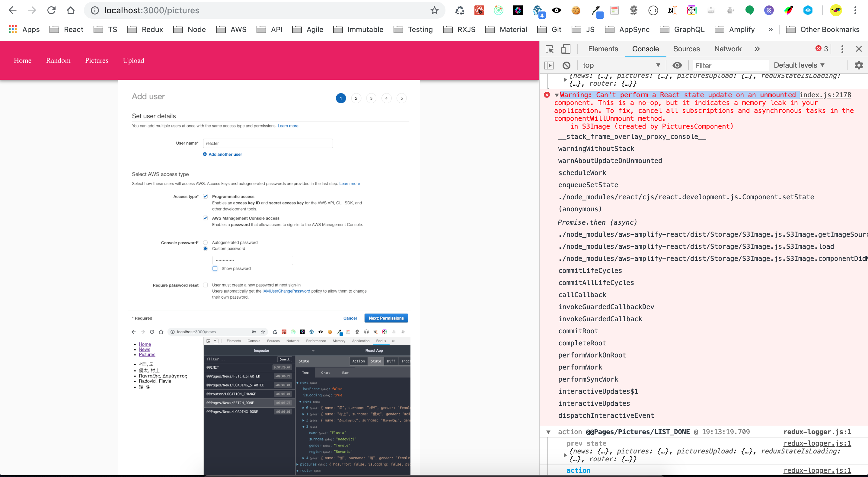
Task: Show hidden bookmarks with the double chevron
Action: pyautogui.click(x=771, y=29)
